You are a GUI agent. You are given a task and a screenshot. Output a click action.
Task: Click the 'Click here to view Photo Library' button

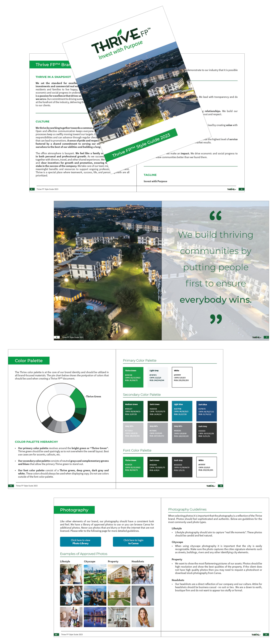[x=80, y=542]
